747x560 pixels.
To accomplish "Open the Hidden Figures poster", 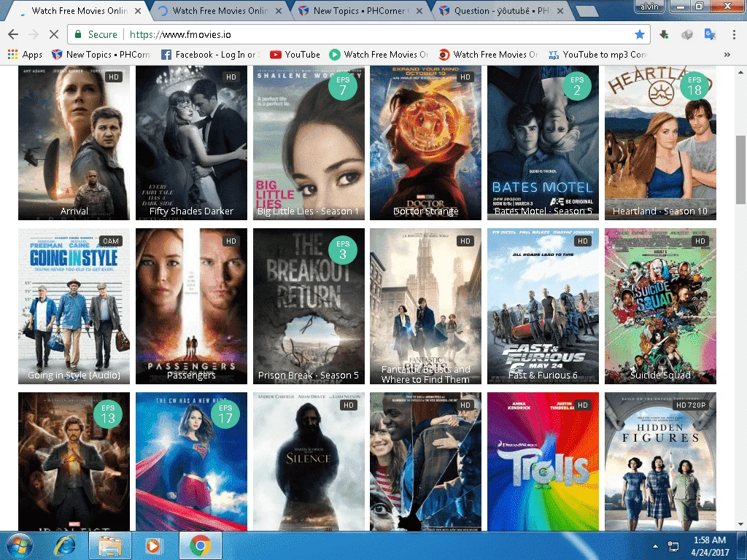I will (660, 462).
